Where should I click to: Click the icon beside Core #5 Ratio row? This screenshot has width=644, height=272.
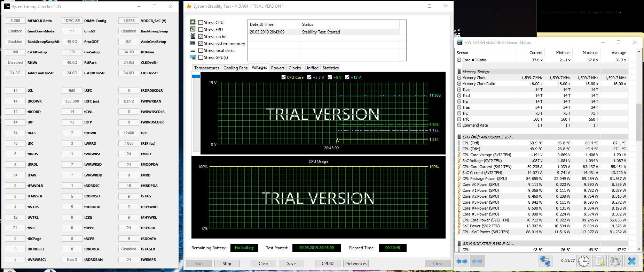459,60
